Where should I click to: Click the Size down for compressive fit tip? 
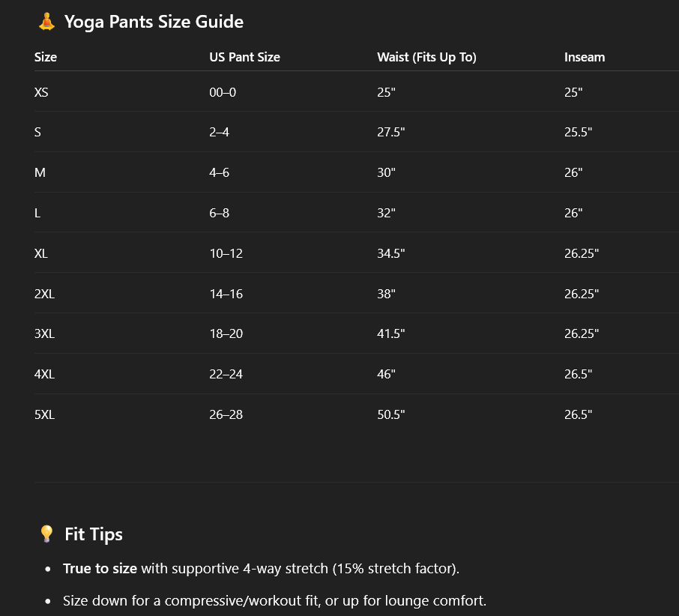click(x=274, y=601)
